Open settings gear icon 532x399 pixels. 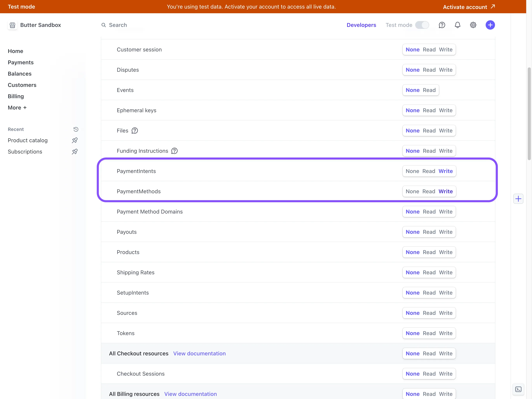473,25
